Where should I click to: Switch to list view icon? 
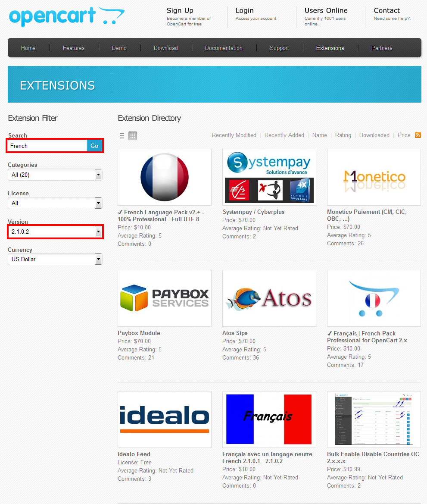pos(122,136)
